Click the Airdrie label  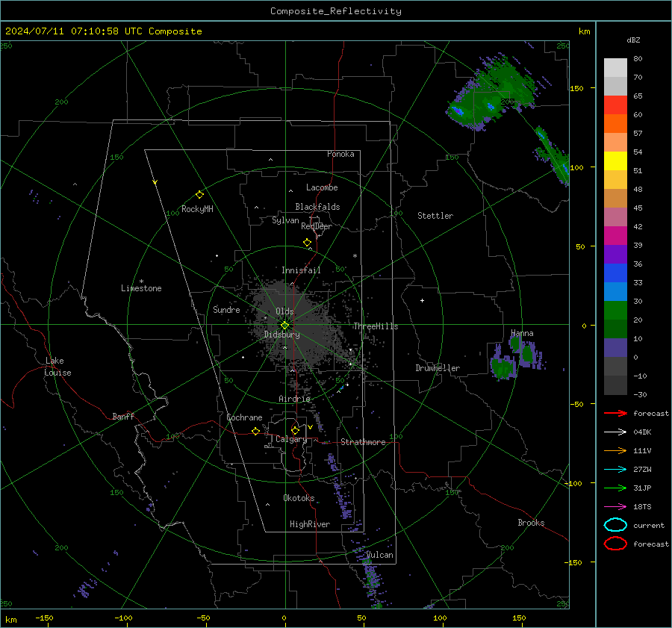click(294, 399)
